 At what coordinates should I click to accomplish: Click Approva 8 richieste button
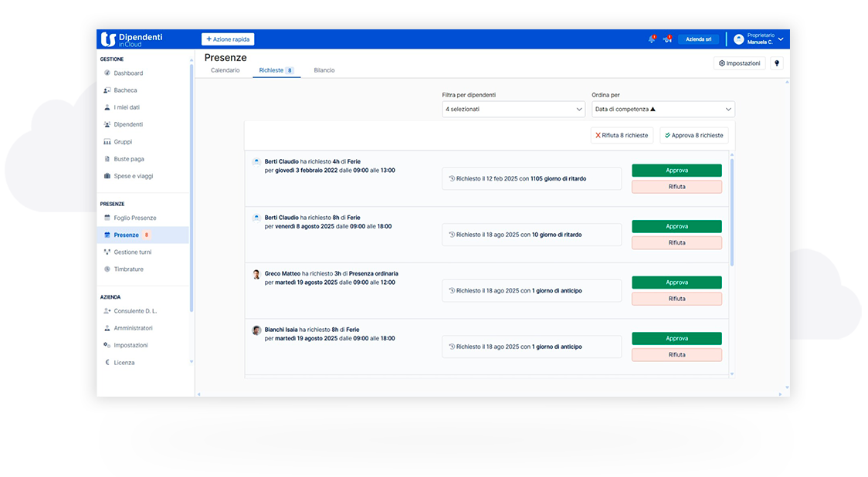(694, 136)
